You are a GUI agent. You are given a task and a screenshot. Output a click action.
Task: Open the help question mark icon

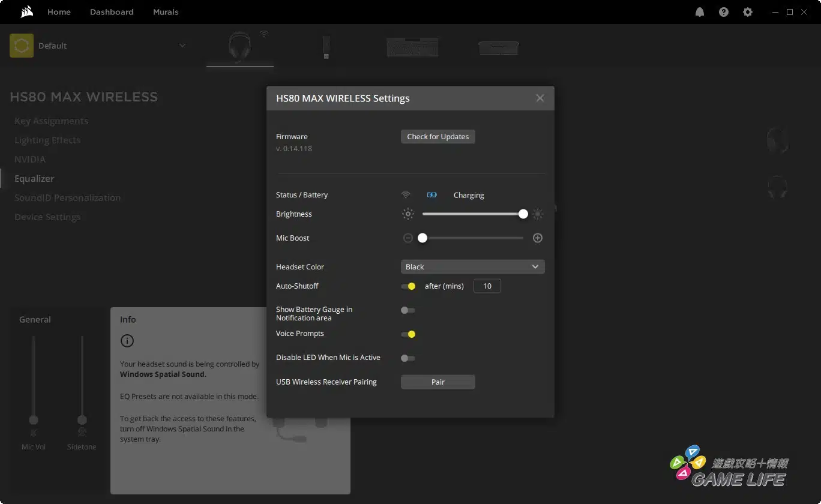723,12
